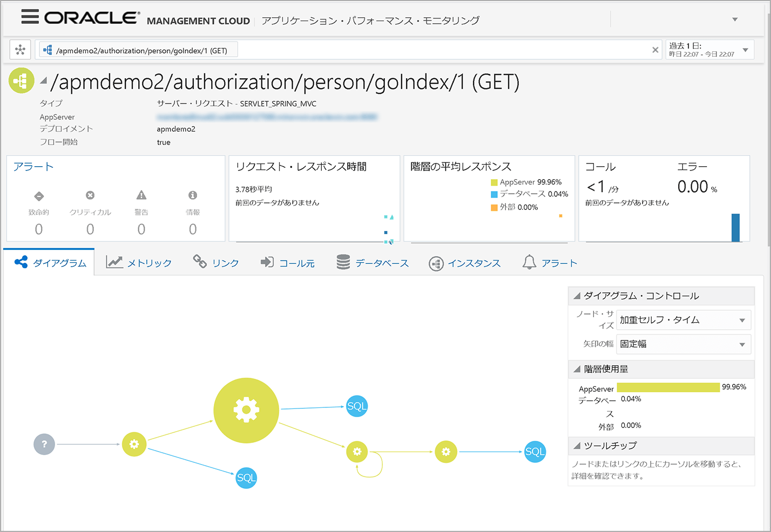Open the アラート panel heading
This screenshot has height=532, width=771.
33,167
